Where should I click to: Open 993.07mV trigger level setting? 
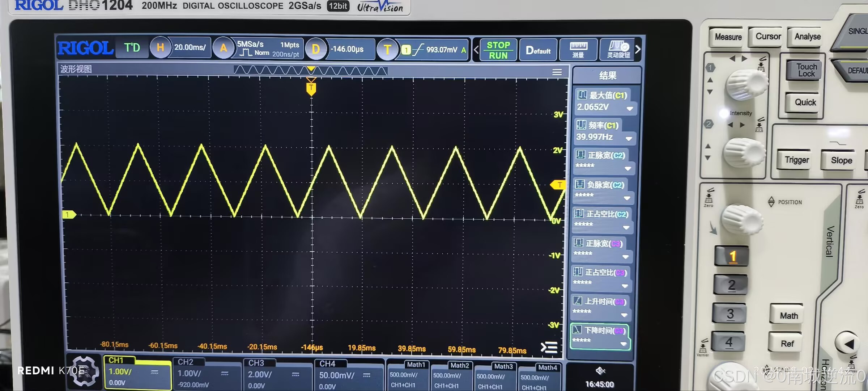pos(442,50)
